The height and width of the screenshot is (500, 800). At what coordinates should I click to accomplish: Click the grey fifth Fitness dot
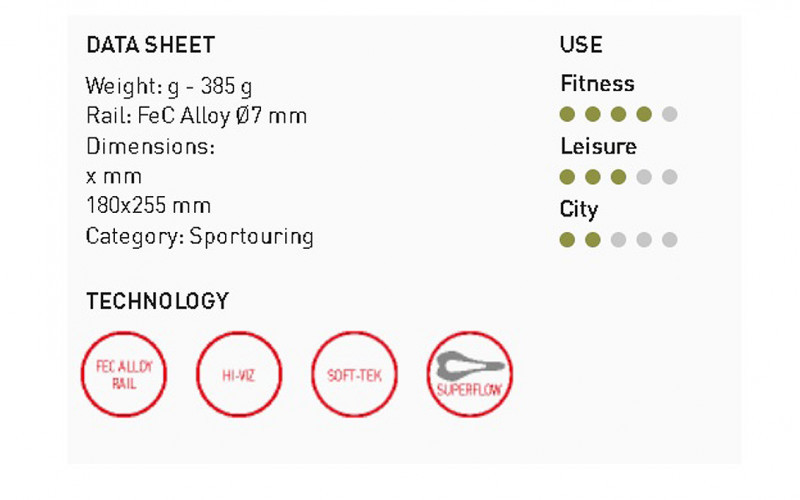click(670, 114)
